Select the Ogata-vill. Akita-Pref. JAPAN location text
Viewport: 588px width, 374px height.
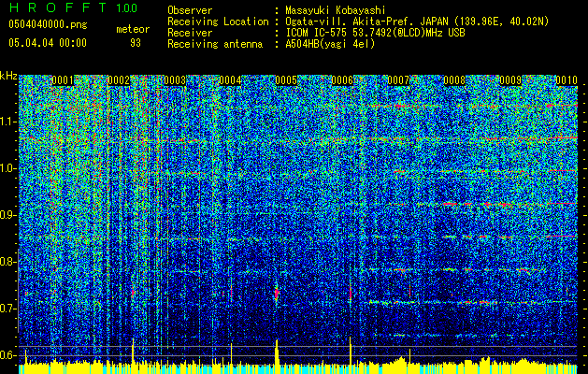(417, 22)
